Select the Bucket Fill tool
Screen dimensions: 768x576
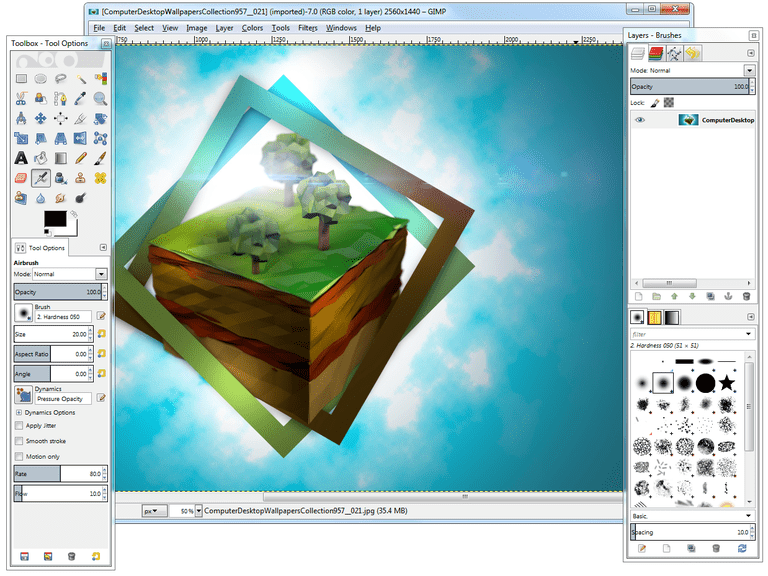(x=41, y=158)
